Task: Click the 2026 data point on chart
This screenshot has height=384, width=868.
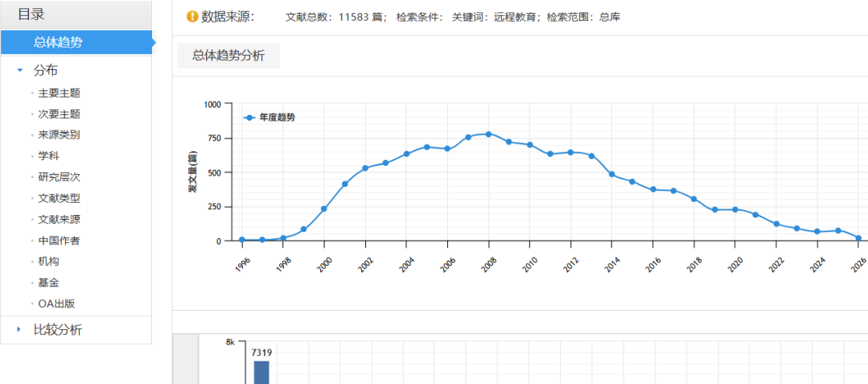Action: pyautogui.click(x=858, y=238)
